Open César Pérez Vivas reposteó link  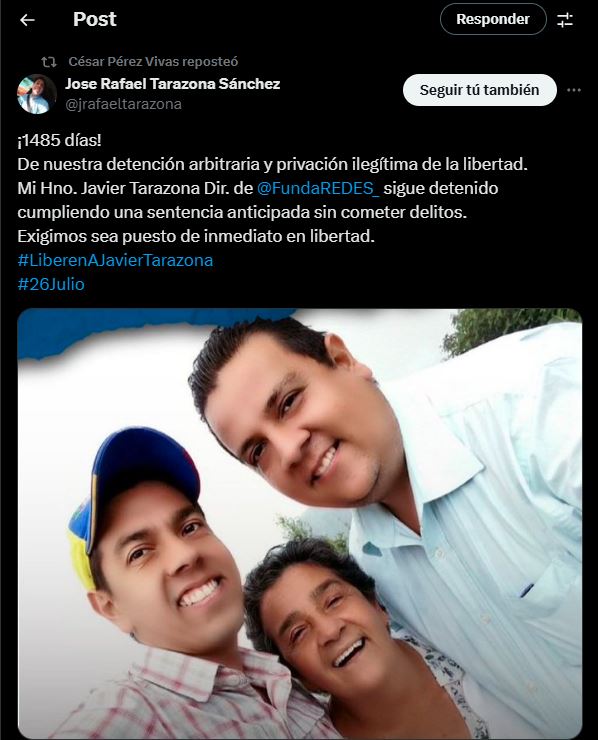pos(153,61)
